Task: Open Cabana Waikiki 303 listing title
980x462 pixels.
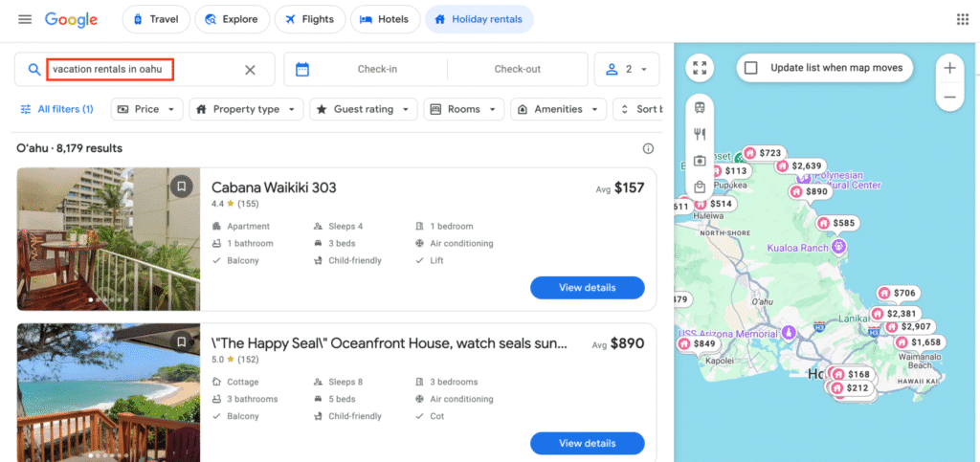Action: click(274, 187)
